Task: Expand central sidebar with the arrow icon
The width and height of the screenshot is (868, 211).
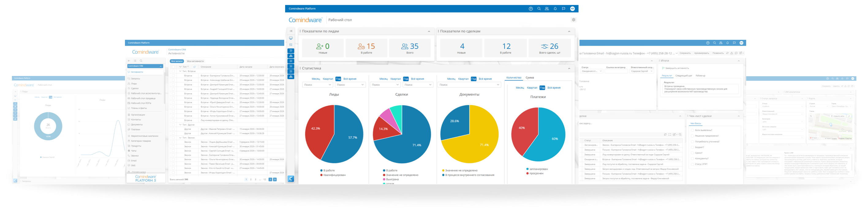Action: click(x=290, y=31)
